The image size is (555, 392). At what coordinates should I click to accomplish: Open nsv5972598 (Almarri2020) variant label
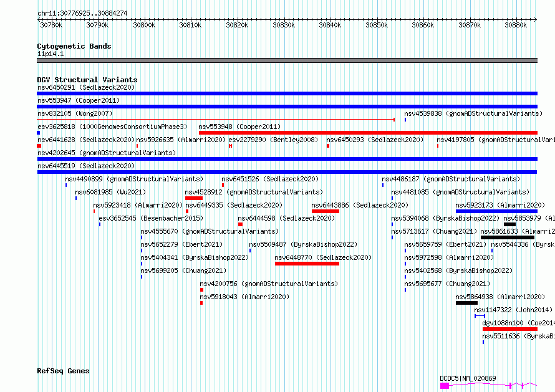point(449,257)
